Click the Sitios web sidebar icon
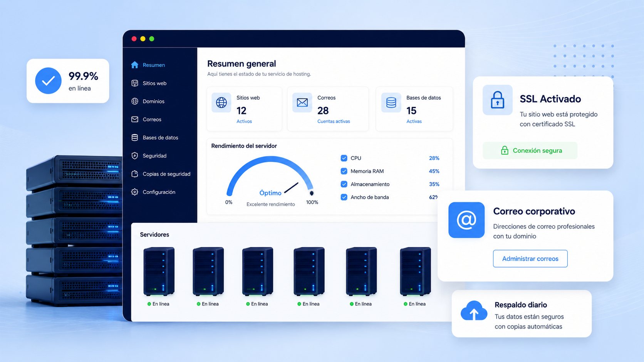 click(x=134, y=83)
